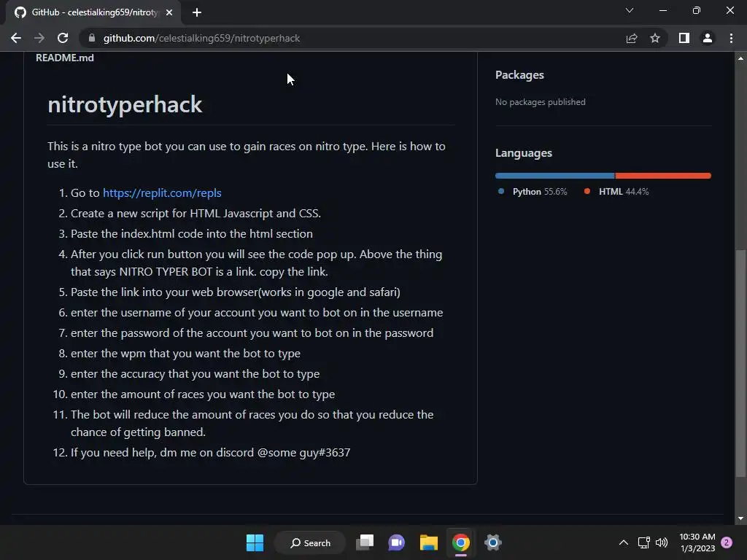The height and width of the screenshot is (560, 747).
Task: Open the clock showing 10:30 AM
Action: [697, 542]
